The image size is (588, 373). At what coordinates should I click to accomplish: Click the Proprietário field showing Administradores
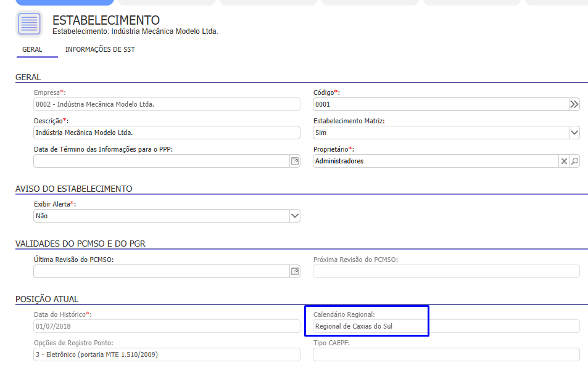click(435, 161)
